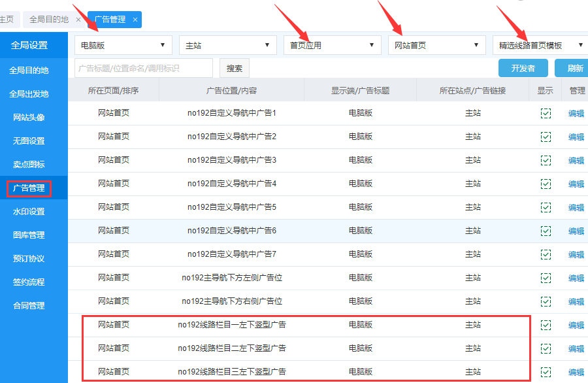The width and height of the screenshot is (588, 383).
Task: Close the 广告管理 tab
Action: (135, 20)
